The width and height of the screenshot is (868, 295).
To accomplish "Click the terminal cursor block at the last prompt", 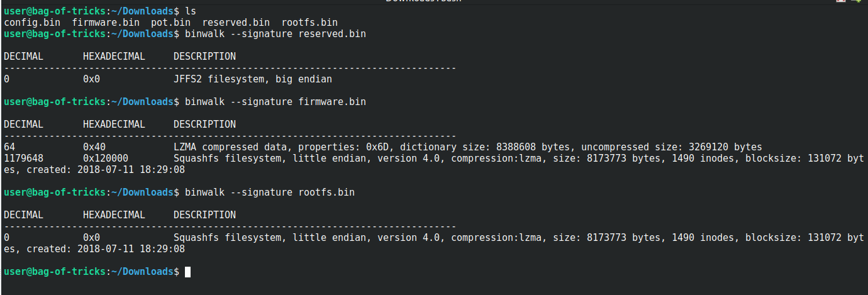I will pos(187,272).
